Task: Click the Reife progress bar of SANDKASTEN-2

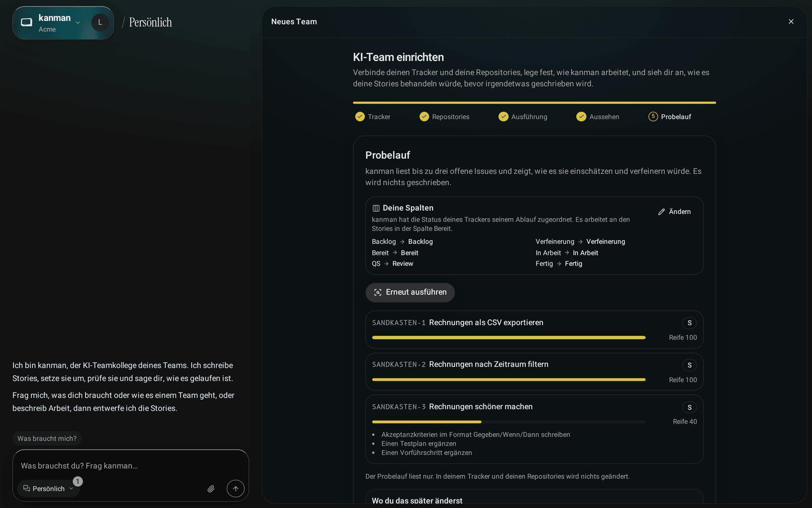Action: [509, 380]
